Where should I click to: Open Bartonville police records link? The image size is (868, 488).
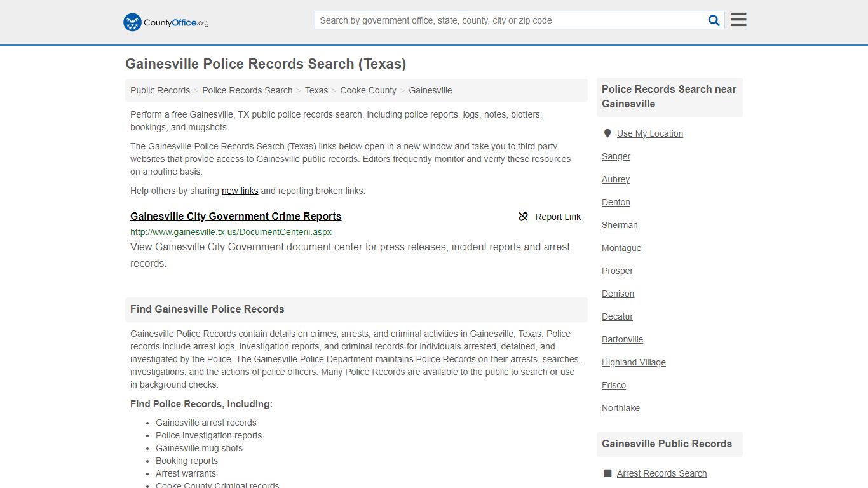coord(622,339)
